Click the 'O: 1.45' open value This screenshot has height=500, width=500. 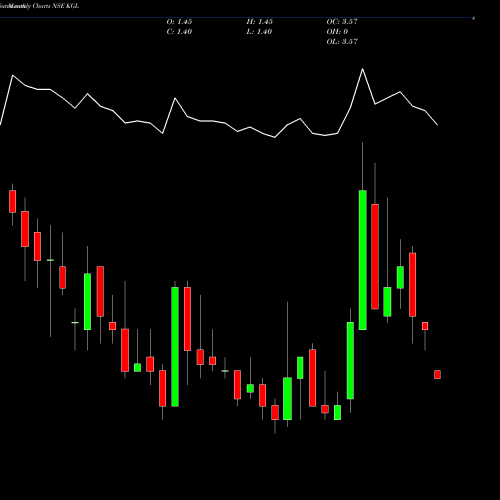tap(179, 22)
